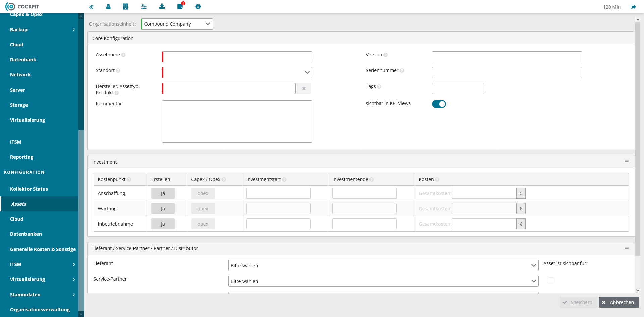Open the info circle icon
The height and width of the screenshot is (317, 644).
[x=198, y=6]
